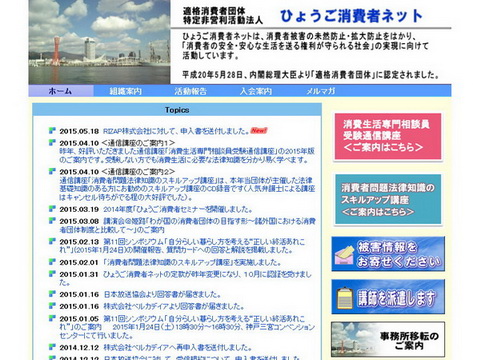Click the bullet icon beside 2015.01.05

pyautogui.click(x=52, y=318)
